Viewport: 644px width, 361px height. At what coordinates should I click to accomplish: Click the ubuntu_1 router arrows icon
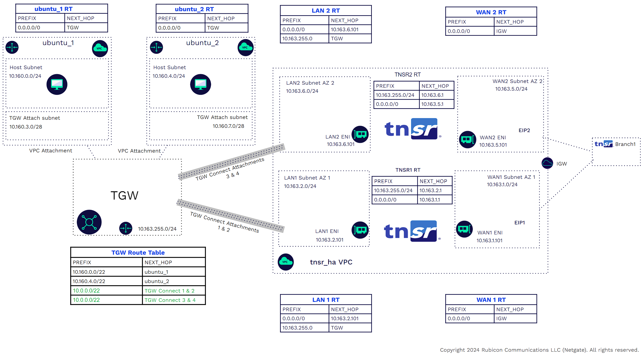pyautogui.click(x=12, y=47)
